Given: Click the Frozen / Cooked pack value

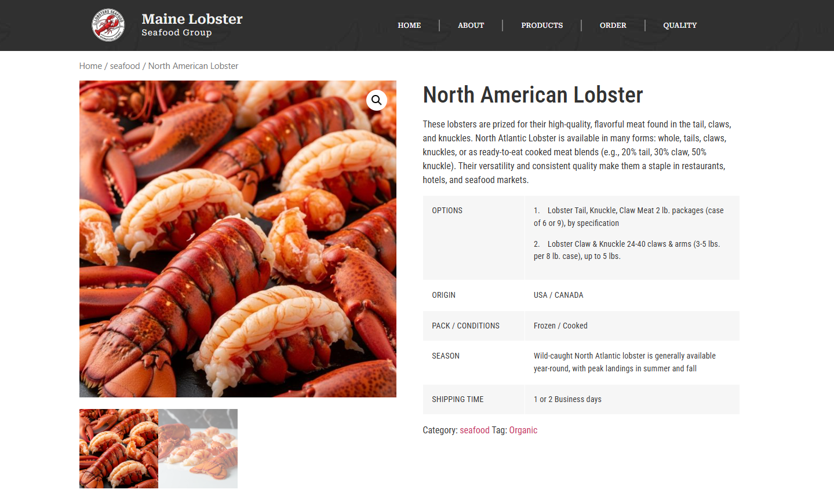Looking at the screenshot, I should coord(560,326).
